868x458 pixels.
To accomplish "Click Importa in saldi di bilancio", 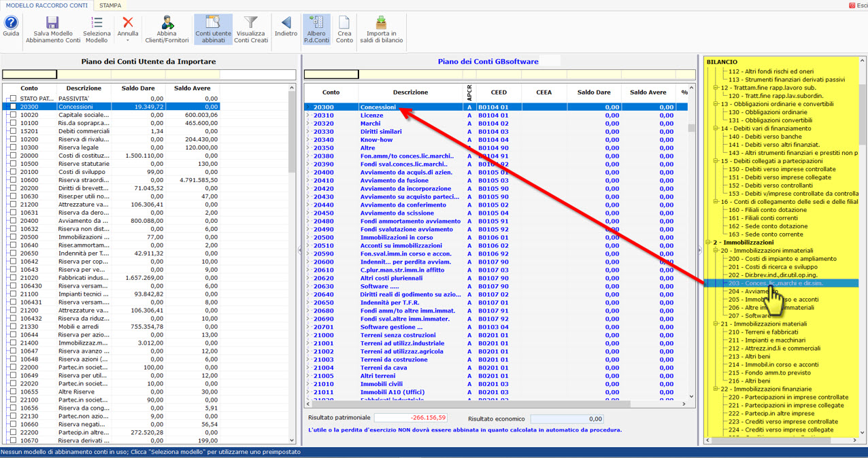I will [x=381, y=29].
